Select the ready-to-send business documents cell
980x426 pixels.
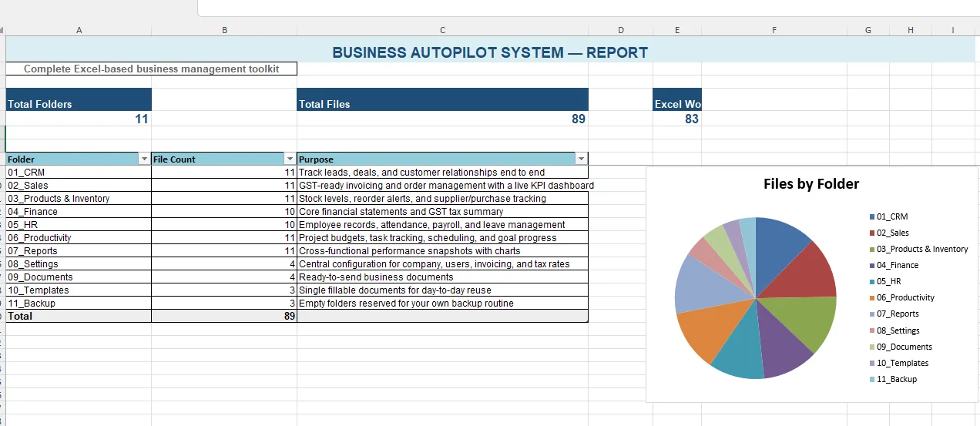[x=443, y=277]
